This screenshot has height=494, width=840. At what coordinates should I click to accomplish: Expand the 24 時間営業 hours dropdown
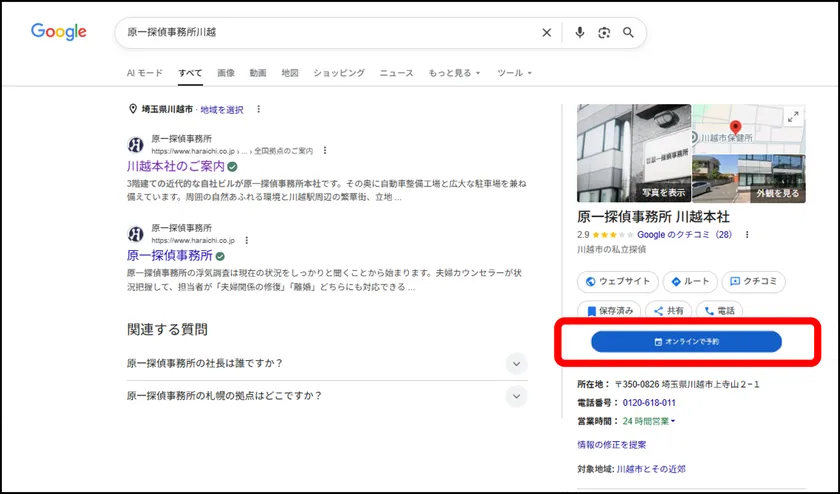point(649,421)
